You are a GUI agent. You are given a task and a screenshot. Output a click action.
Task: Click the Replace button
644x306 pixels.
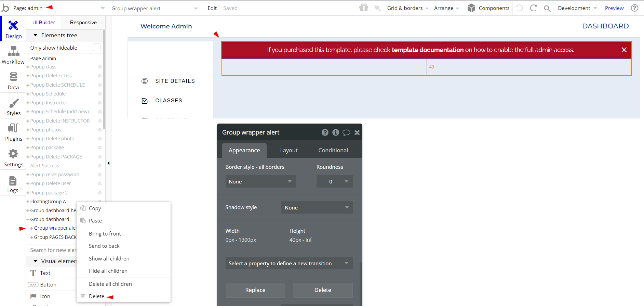click(x=255, y=290)
